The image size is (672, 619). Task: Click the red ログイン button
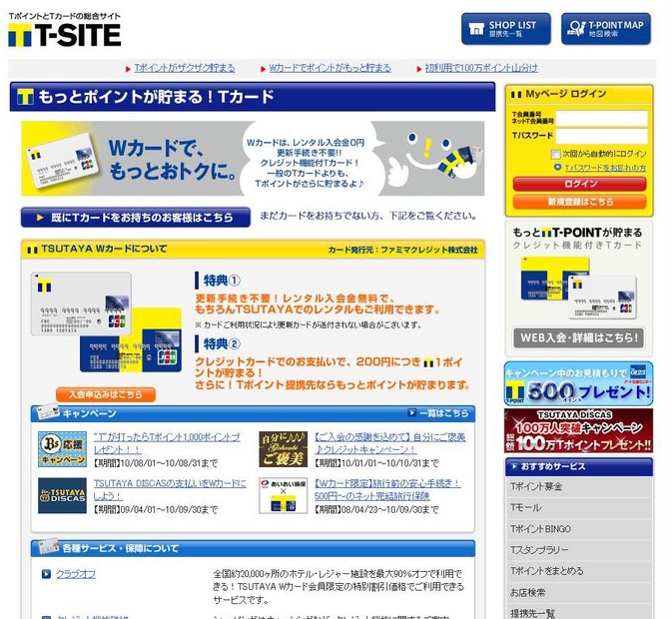coord(579,184)
